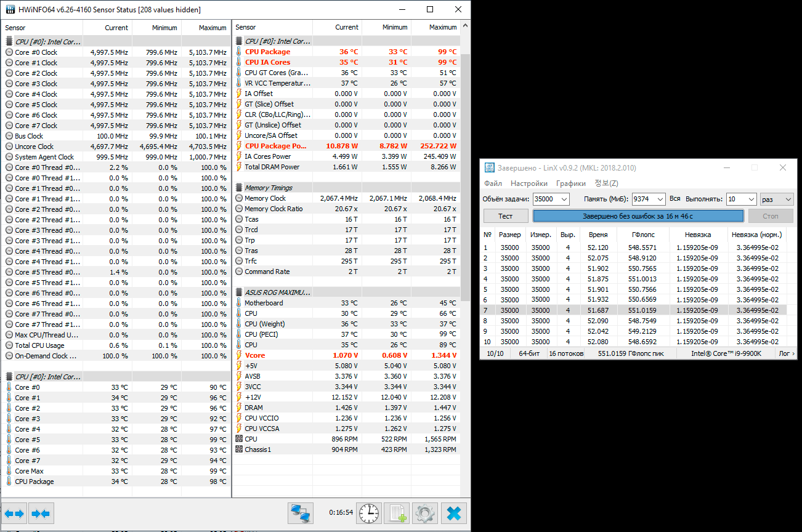The width and height of the screenshot is (802, 532).
Task: Open the network remote monitoring computers icon
Action: 301,513
